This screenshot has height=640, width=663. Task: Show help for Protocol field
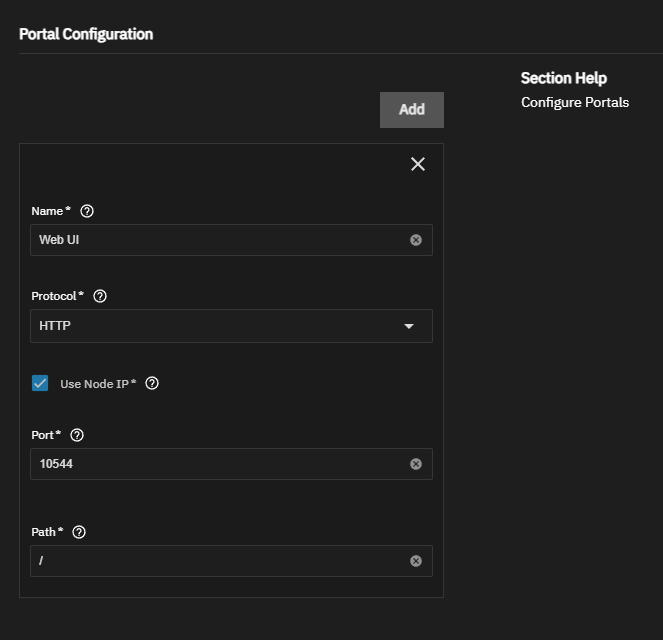pos(100,296)
